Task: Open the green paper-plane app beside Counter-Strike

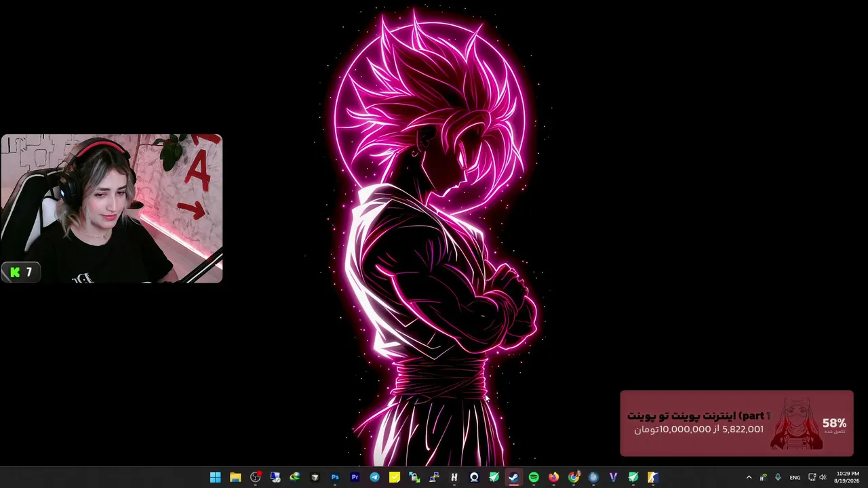Action: point(633,477)
